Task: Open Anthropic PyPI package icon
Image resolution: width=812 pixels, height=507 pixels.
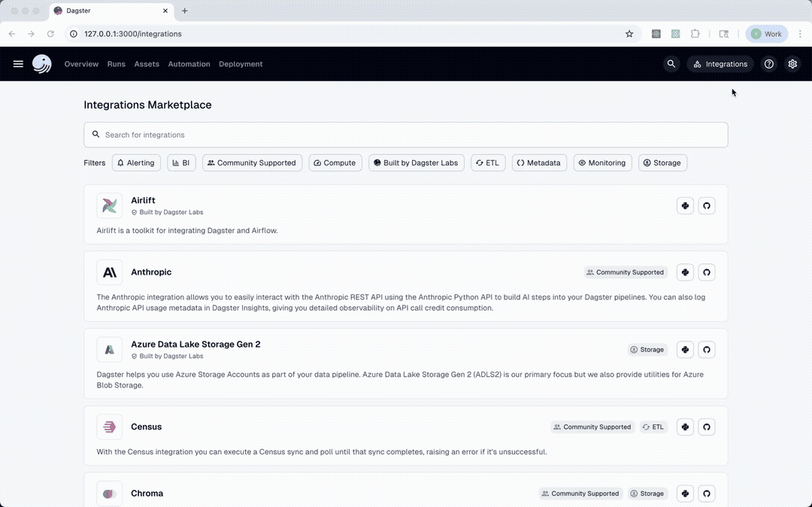Action: (685, 272)
